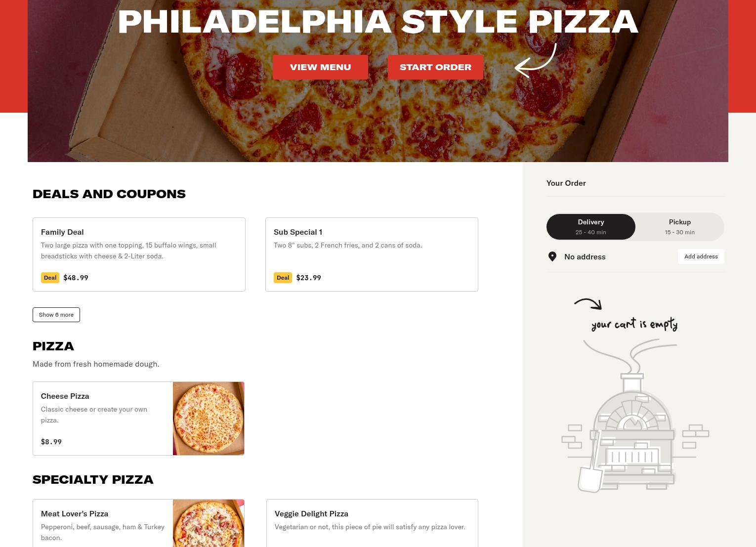The height and width of the screenshot is (547, 756).
Task: Select the Sub Special 1 deal card
Action: pos(372,254)
